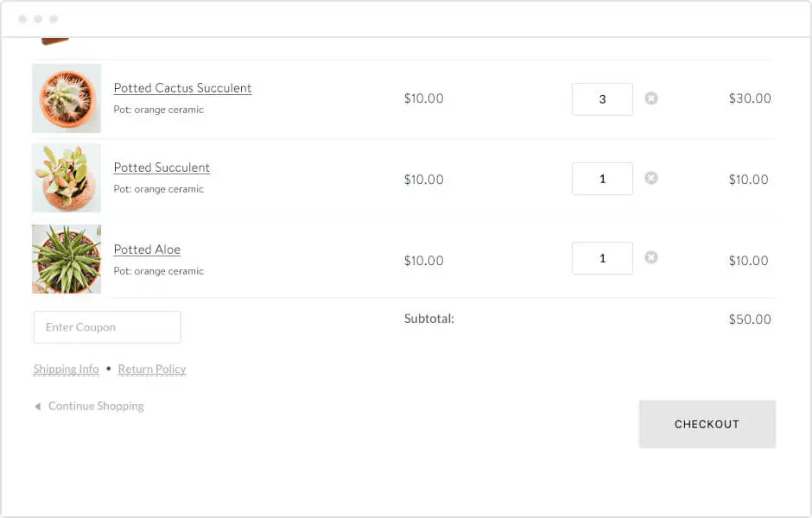
Task: Open the Potted Succulent product page
Action: pos(162,167)
